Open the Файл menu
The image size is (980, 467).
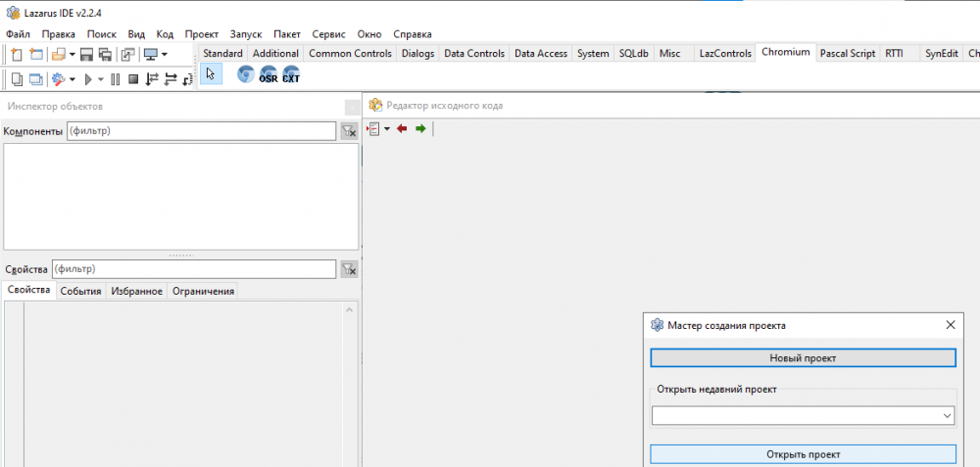[18, 34]
